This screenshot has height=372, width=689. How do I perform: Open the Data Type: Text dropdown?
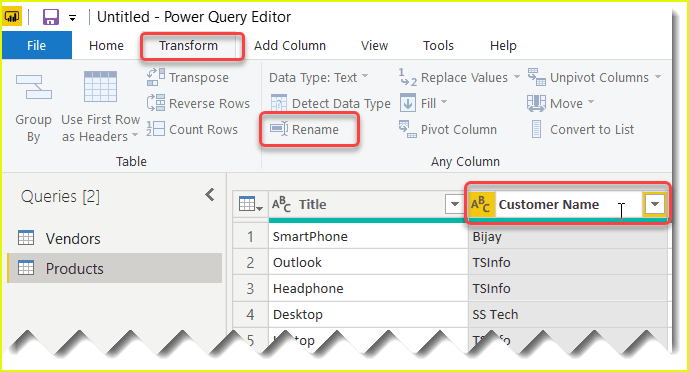pos(319,77)
